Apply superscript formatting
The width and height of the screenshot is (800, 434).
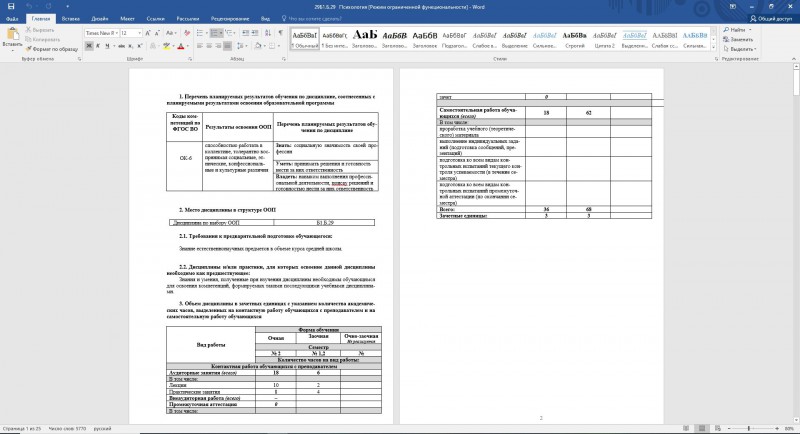tap(140, 46)
